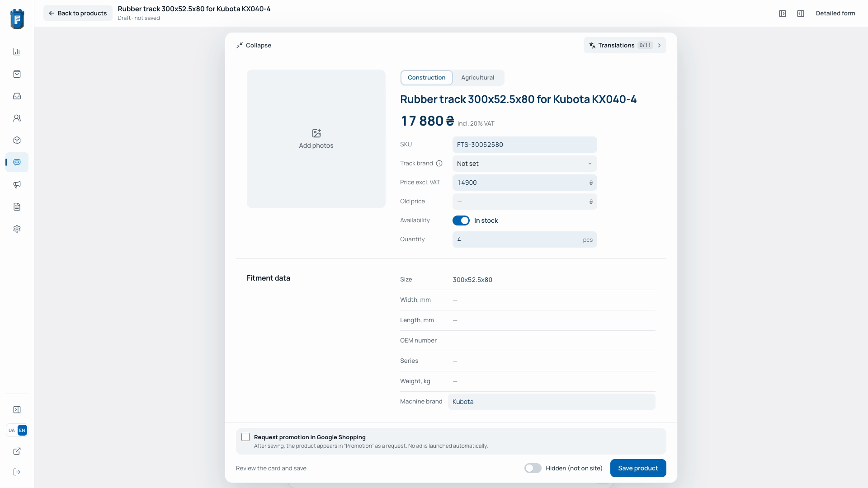868x488 pixels.
Task: Open the box products sidebar icon
Action: pos(17,141)
